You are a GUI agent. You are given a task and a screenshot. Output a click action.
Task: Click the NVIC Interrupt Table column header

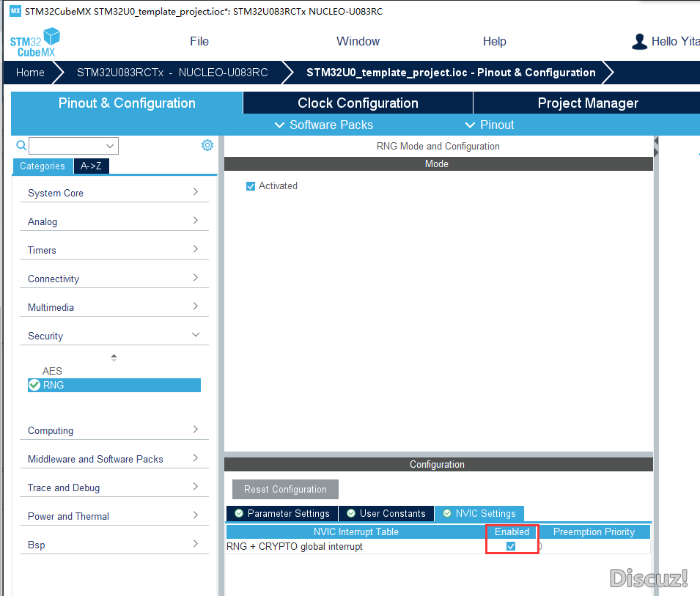(355, 531)
